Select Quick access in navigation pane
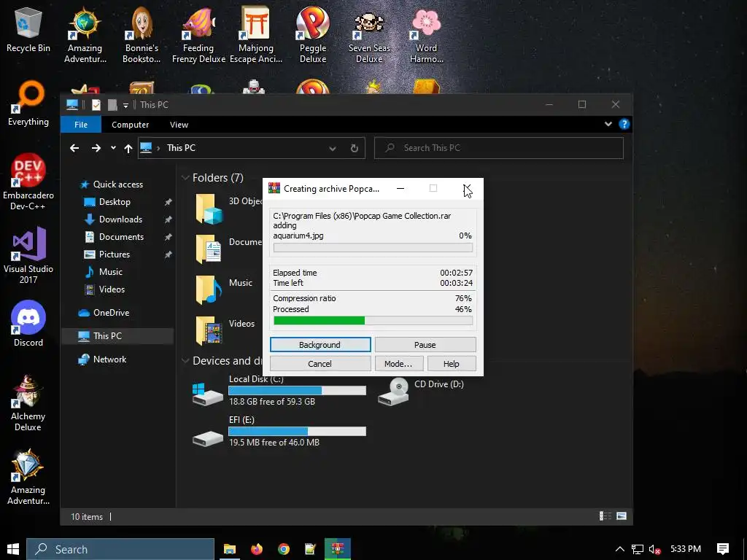 click(117, 184)
